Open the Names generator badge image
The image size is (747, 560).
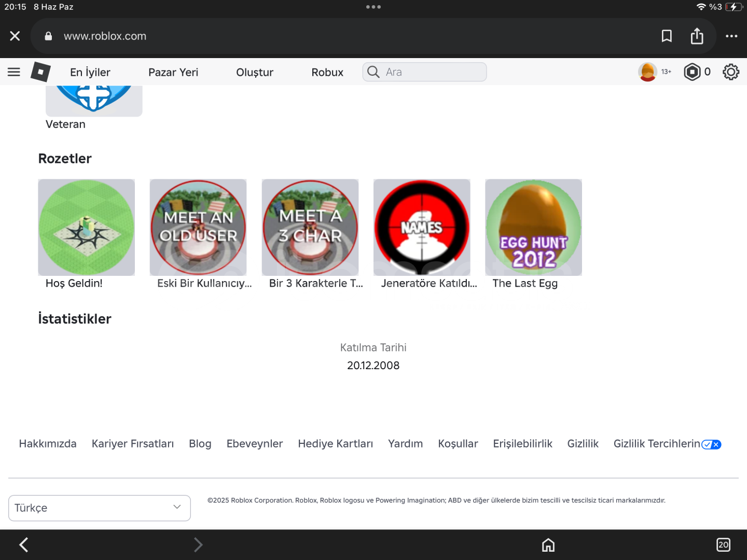point(422,227)
